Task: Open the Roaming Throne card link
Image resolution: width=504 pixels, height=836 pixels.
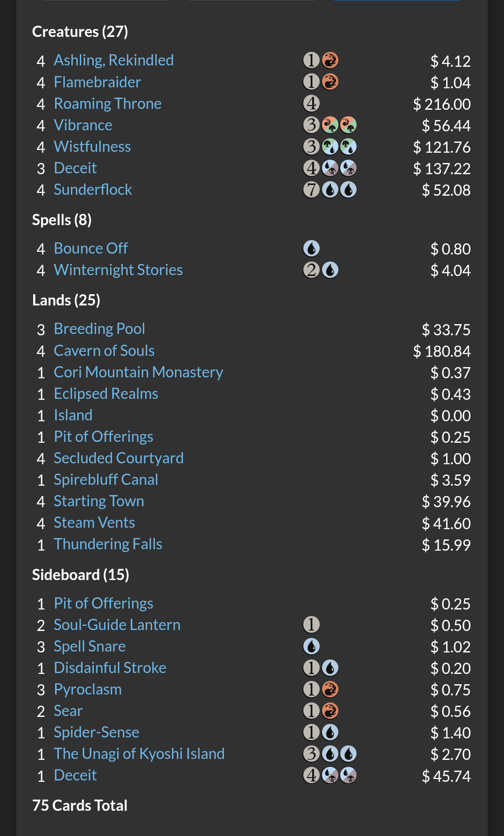Action: (107, 104)
